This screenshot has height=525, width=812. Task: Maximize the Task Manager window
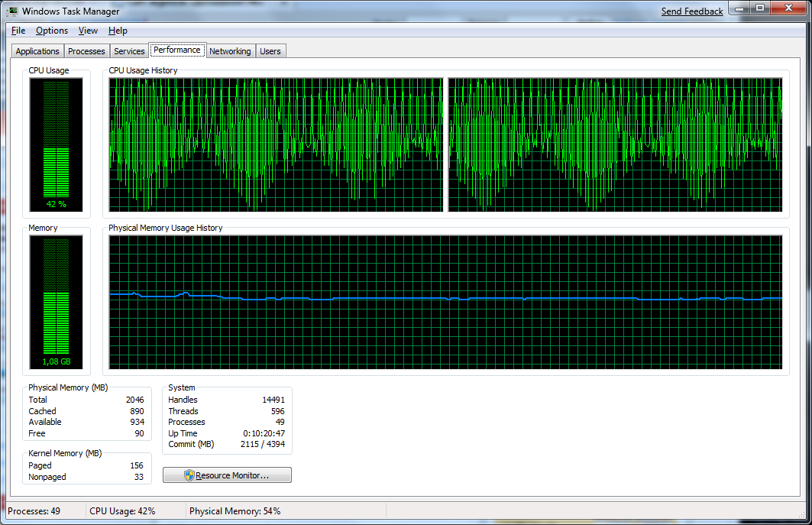coord(760,8)
